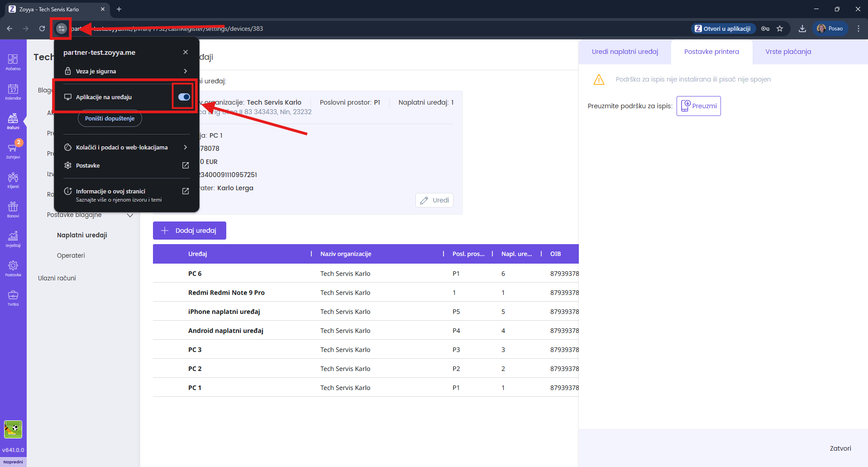The height and width of the screenshot is (467, 868).
Task: Click Preuzmi to download print support
Action: tap(698, 106)
